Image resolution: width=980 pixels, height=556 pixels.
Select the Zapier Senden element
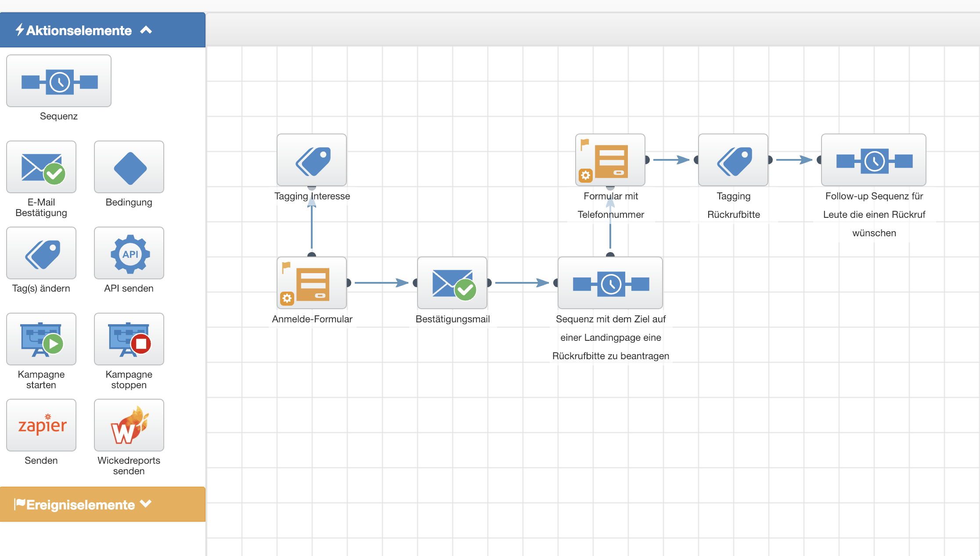pos(41,425)
